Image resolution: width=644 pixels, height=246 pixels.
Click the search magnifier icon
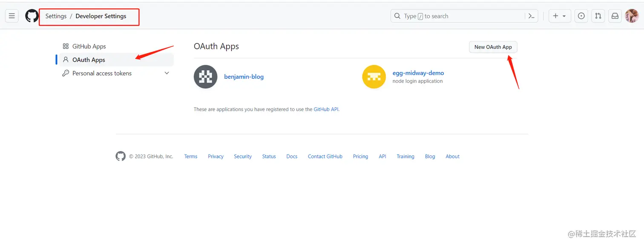tap(397, 16)
